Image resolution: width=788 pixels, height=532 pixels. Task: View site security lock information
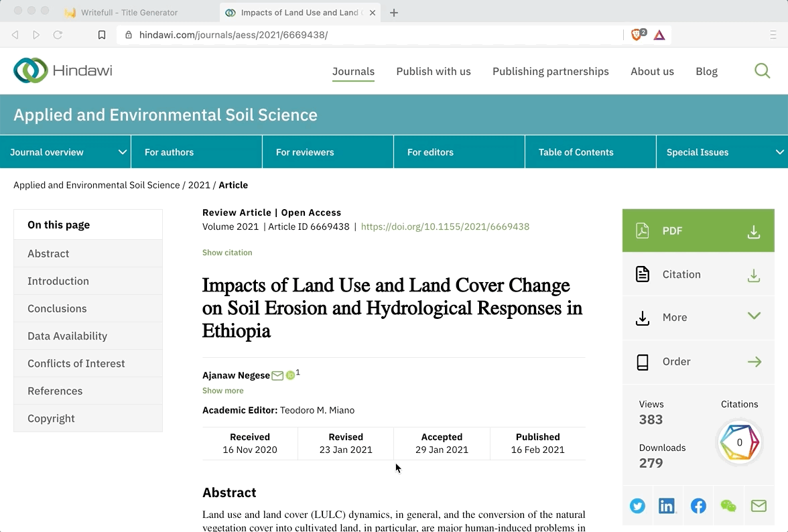pos(129,35)
